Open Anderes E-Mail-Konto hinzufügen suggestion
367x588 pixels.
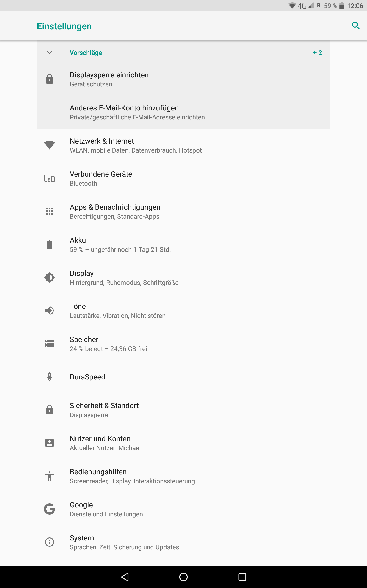pos(137,112)
